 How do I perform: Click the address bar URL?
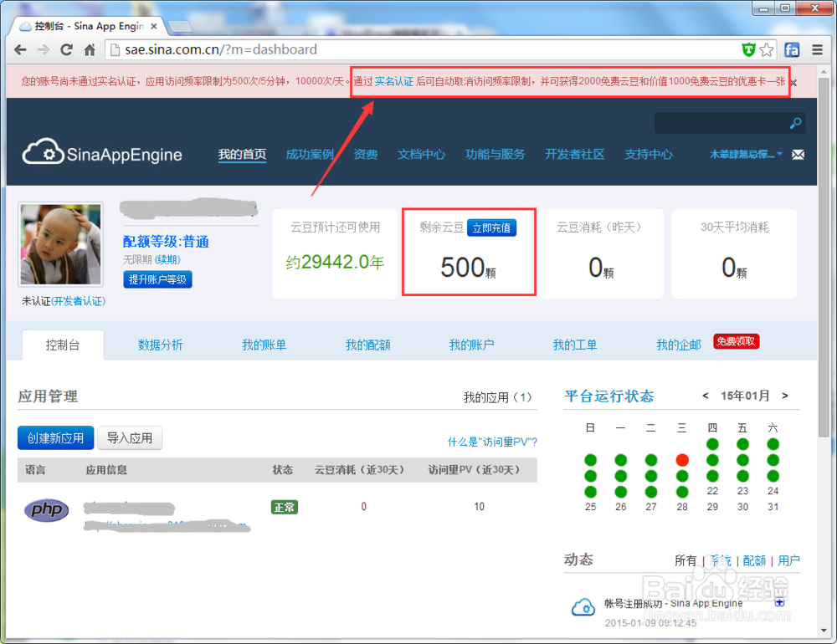click(x=221, y=49)
